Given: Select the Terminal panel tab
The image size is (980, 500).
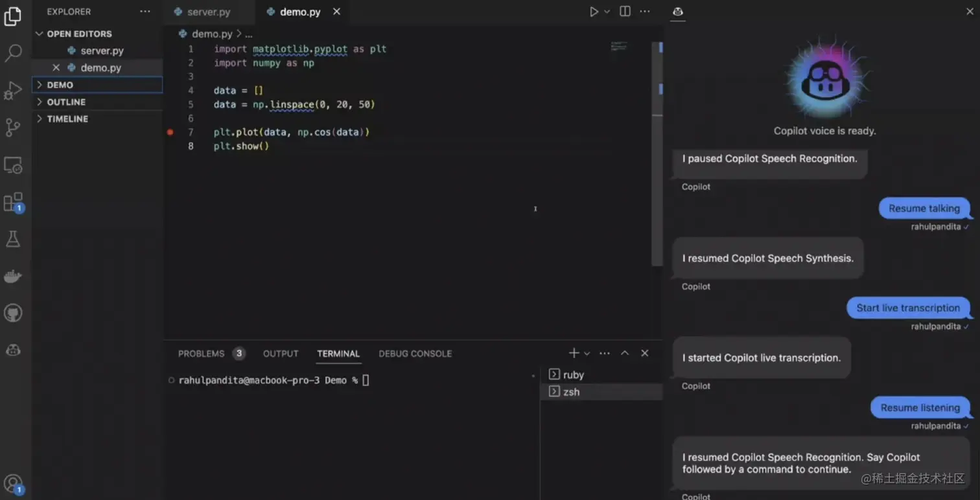Looking at the screenshot, I should tap(338, 354).
